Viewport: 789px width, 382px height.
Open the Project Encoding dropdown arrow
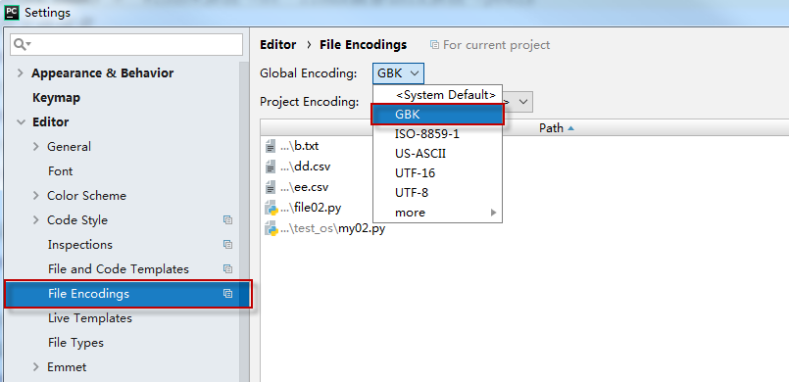click(524, 102)
